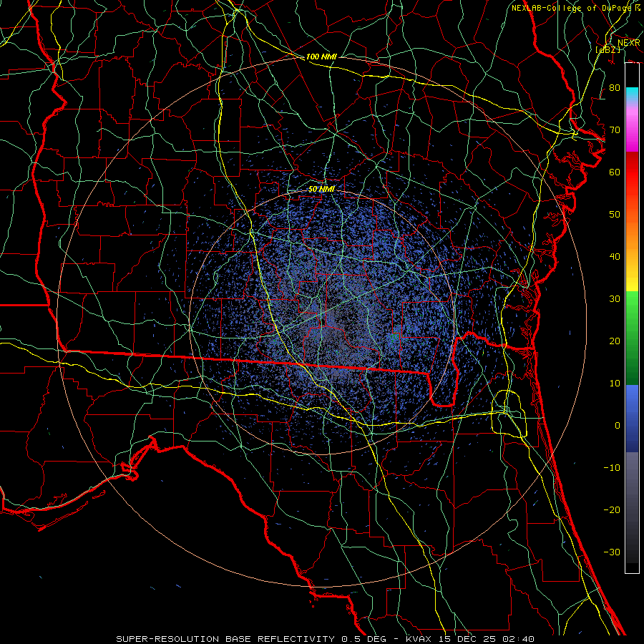Click the 40 dBZ scale label
This screenshot has height=644, width=644.
click(x=615, y=256)
